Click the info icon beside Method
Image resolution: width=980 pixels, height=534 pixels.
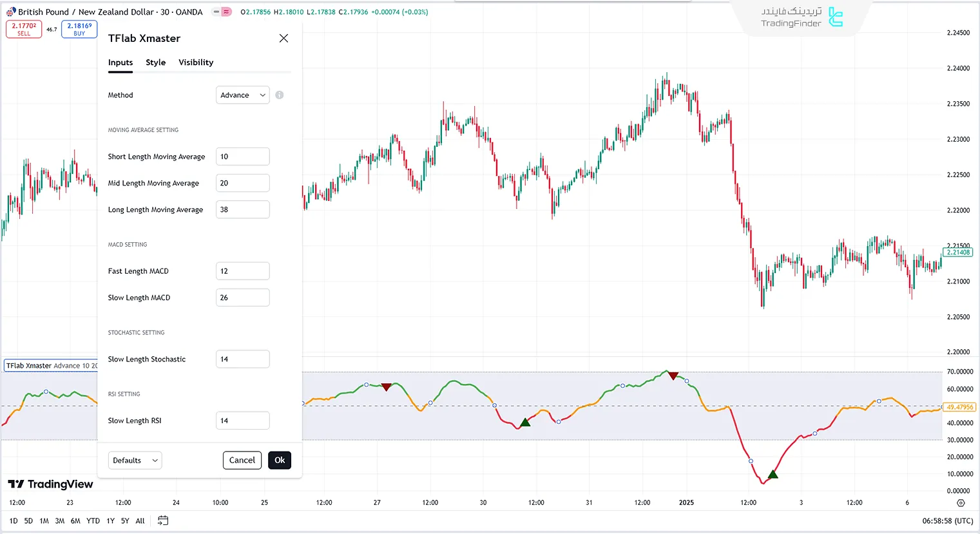(x=280, y=95)
